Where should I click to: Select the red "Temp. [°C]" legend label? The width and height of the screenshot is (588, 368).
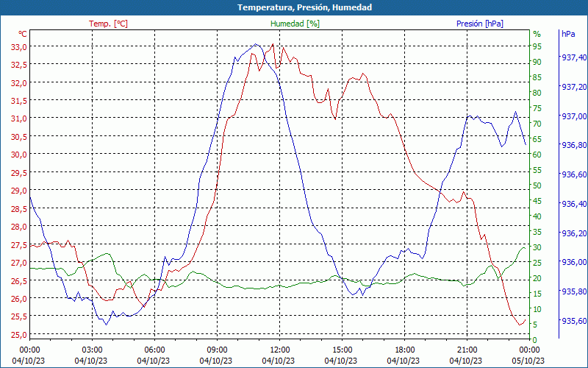(108, 24)
